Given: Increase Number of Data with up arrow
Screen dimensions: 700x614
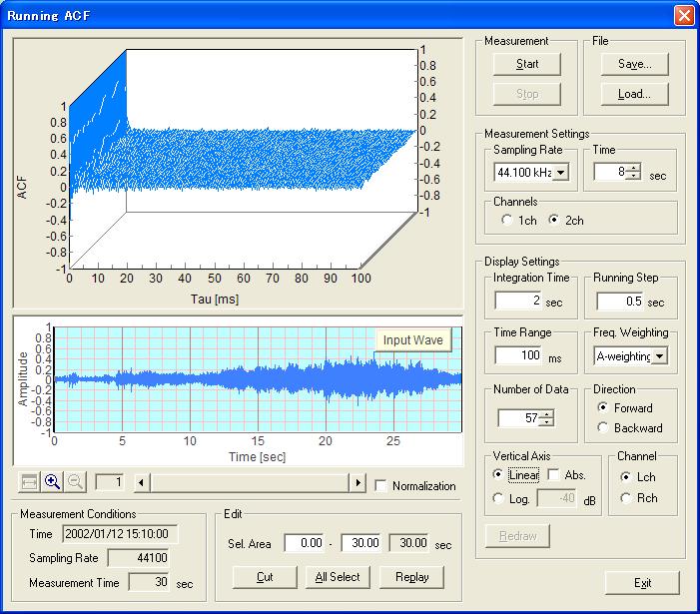Looking at the screenshot, I should 546,413.
